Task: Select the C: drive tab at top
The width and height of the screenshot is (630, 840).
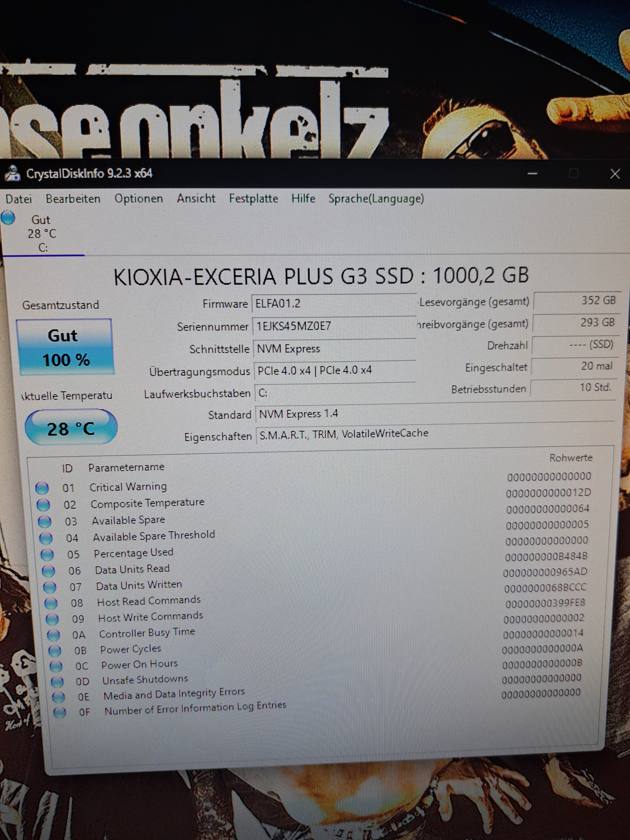Action: click(x=42, y=234)
